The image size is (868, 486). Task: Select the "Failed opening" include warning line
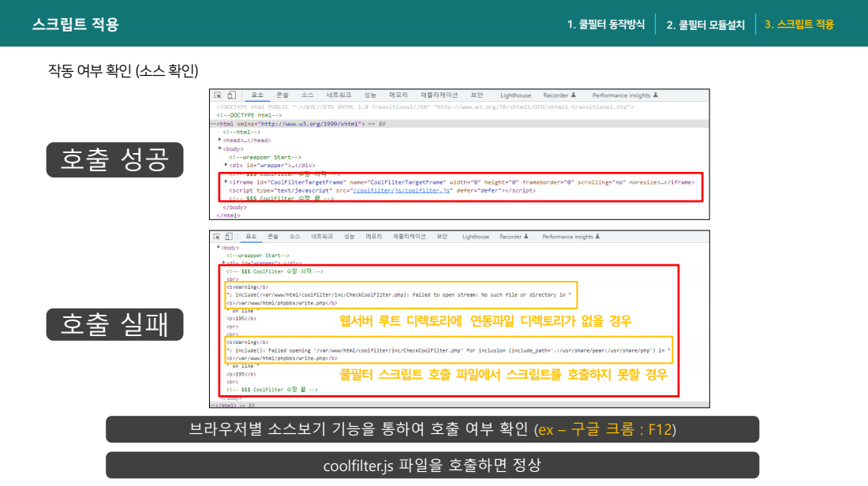coord(449,350)
